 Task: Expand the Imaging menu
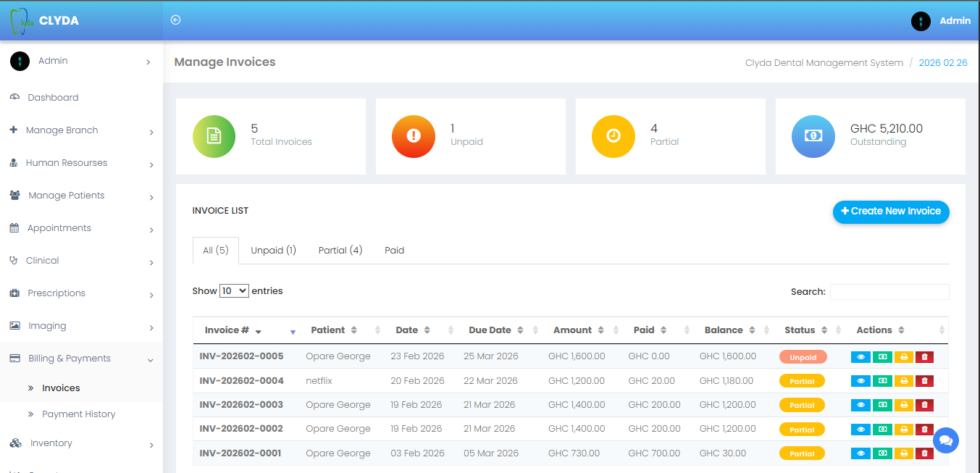pyautogui.click(x=81, y=326)
